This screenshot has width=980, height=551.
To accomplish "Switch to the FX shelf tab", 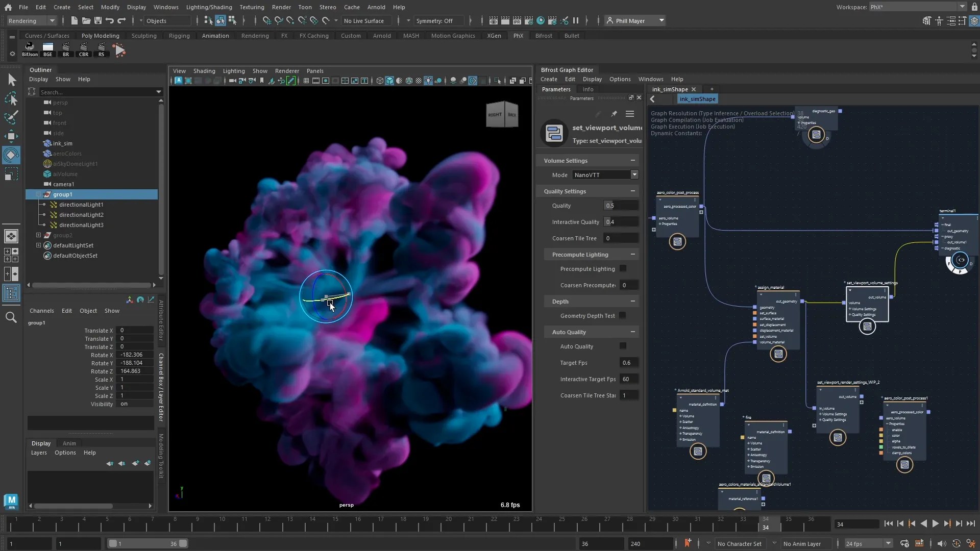I will point(284,36).
